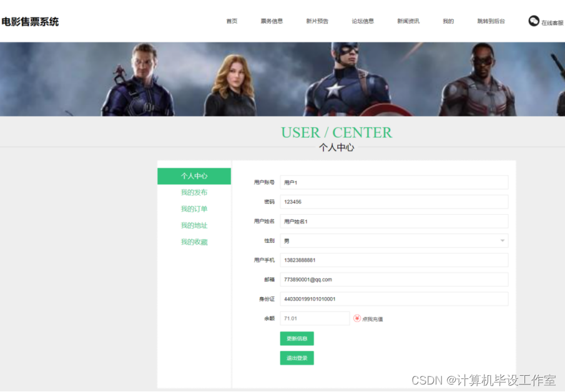Click the 更新信息 button

coord(297,338)
